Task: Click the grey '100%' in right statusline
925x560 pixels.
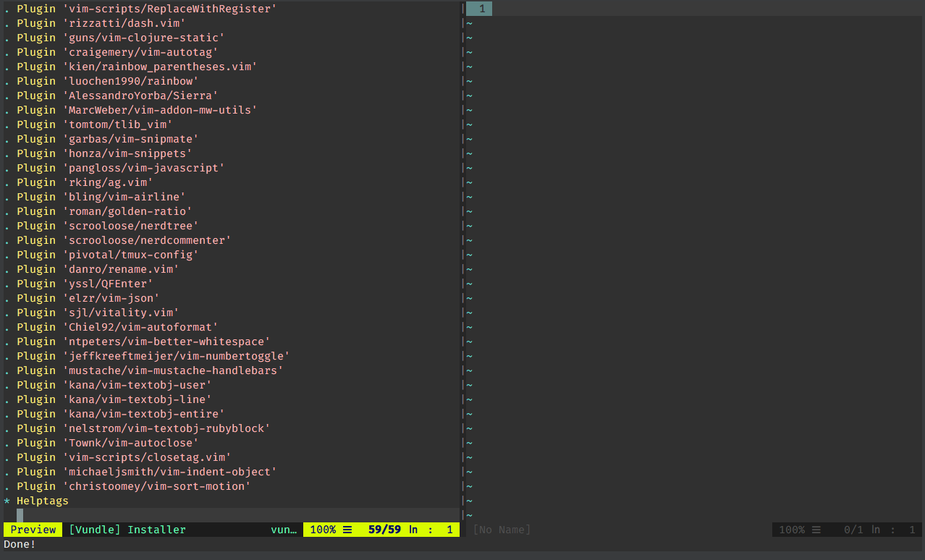Action: pos(792,530)
